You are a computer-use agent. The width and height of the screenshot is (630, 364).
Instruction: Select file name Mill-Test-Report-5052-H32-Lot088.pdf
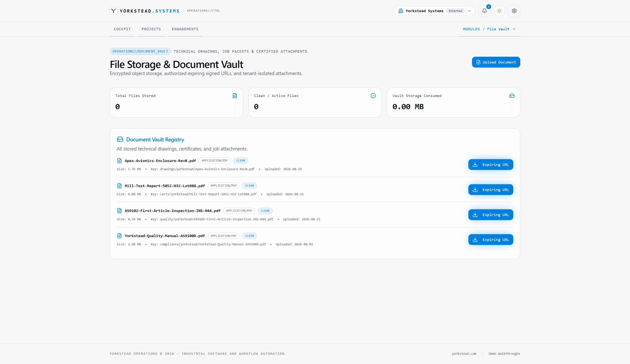click(x=165, y=186)
